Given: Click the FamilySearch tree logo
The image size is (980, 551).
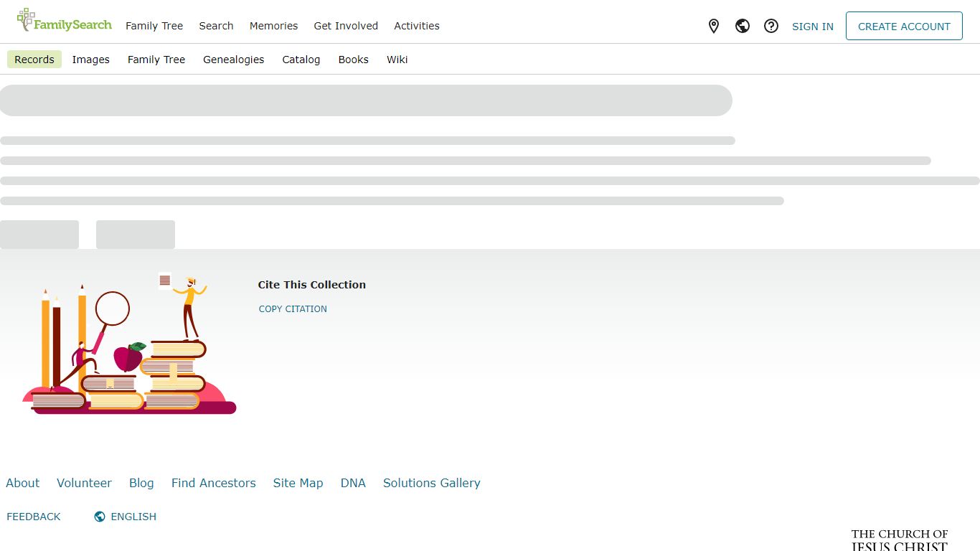Looking at the screenshot, I should pos(64,21).
